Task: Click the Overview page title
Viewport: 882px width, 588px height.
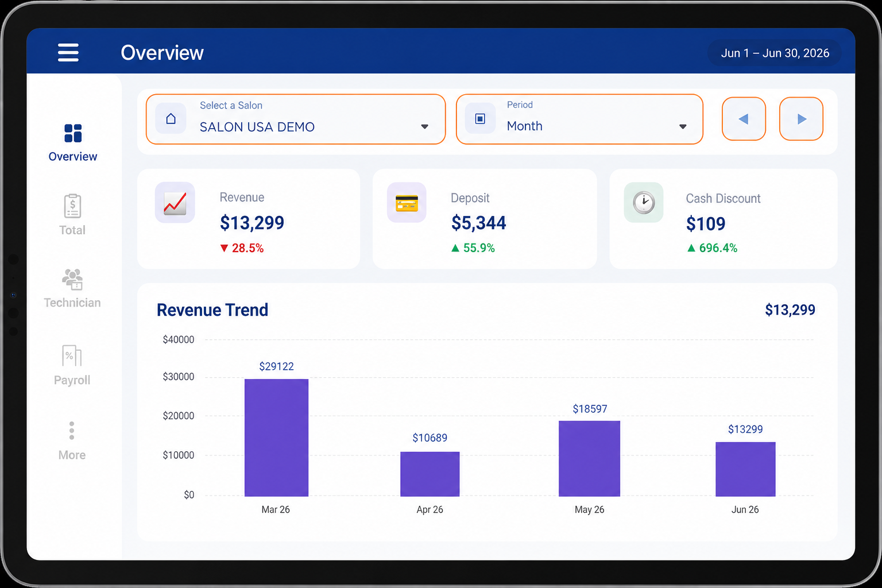Action: [162, 53]
